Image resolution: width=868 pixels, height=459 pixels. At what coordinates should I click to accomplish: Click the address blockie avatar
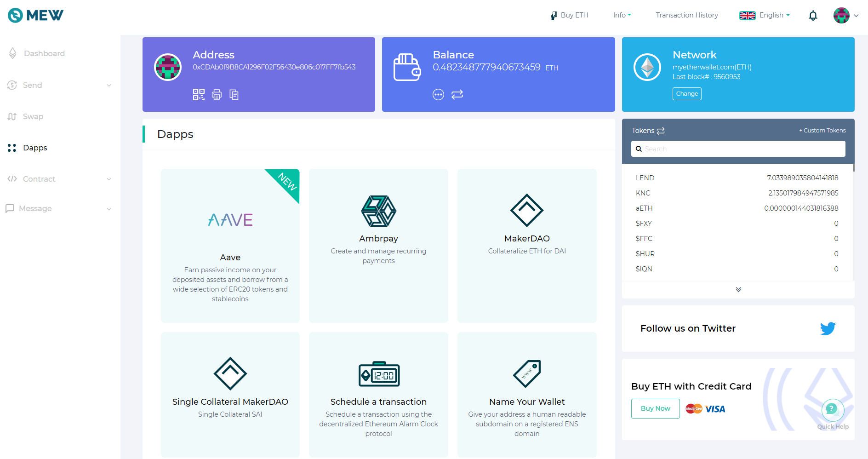point(168,67)
